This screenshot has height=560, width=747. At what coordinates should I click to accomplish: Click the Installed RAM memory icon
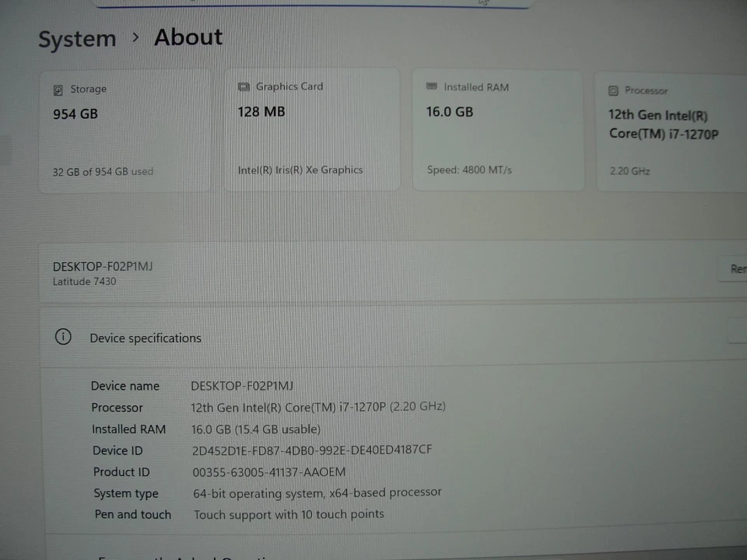(x=432, y=87)
